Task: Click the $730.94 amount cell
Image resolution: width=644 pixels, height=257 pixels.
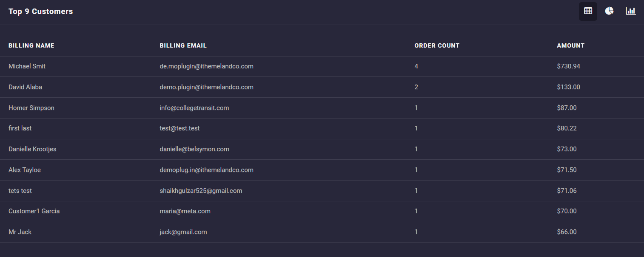Action: click(x=568, y=66)
